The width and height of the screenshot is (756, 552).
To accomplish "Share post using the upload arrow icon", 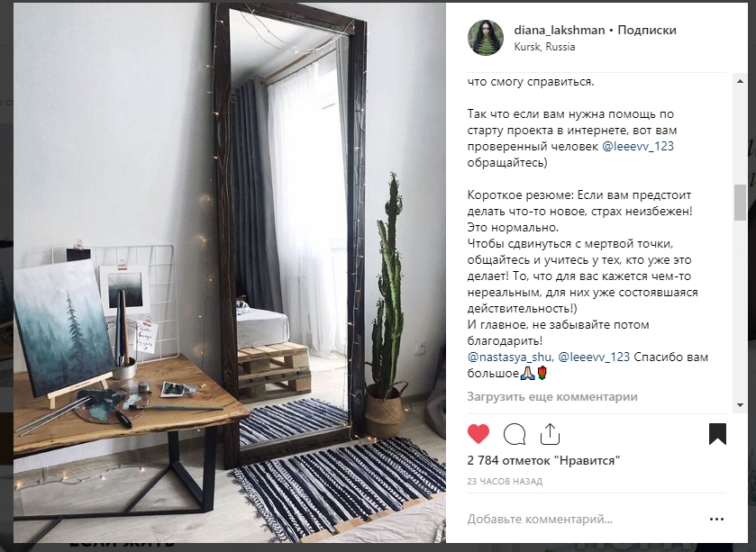I will click(x=550, y=434).
